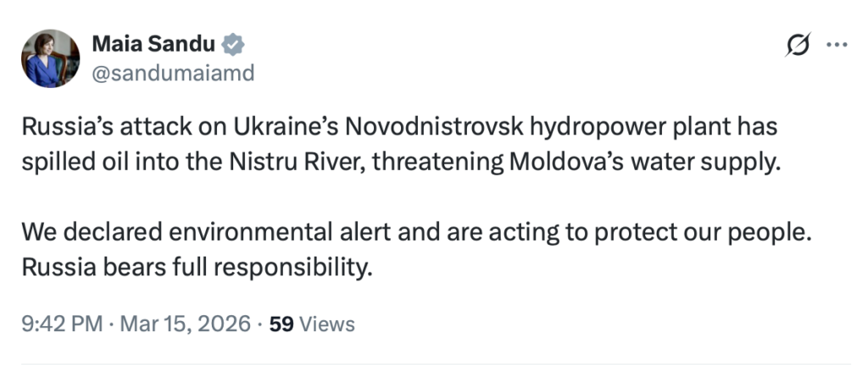This screenshot has width=868, height=365.
Task: Open the Grok explain-post icon
Action: [798, 45]
